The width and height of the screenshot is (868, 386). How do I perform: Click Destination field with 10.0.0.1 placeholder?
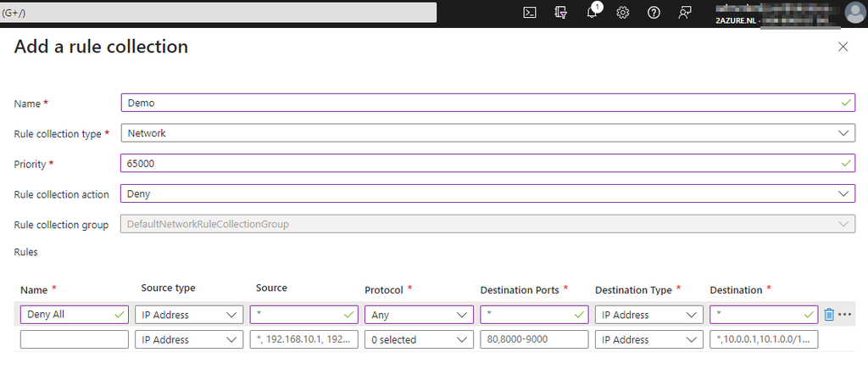(x=764, y=339)
